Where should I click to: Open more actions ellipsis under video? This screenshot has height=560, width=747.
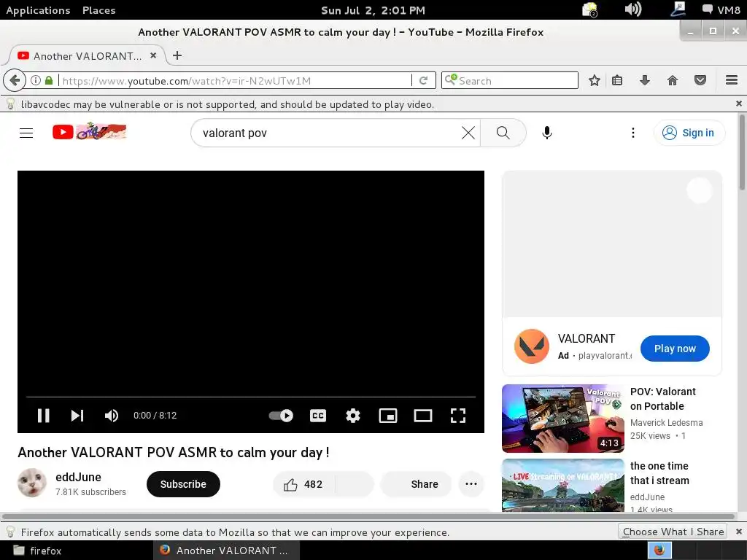click(x=471, y=484)
